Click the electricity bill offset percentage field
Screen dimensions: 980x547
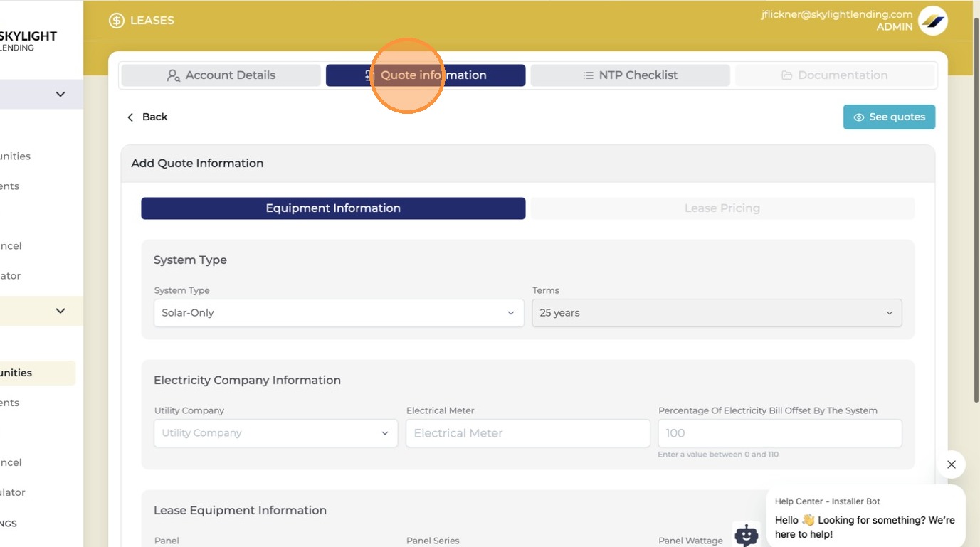(x=780, y=433)
